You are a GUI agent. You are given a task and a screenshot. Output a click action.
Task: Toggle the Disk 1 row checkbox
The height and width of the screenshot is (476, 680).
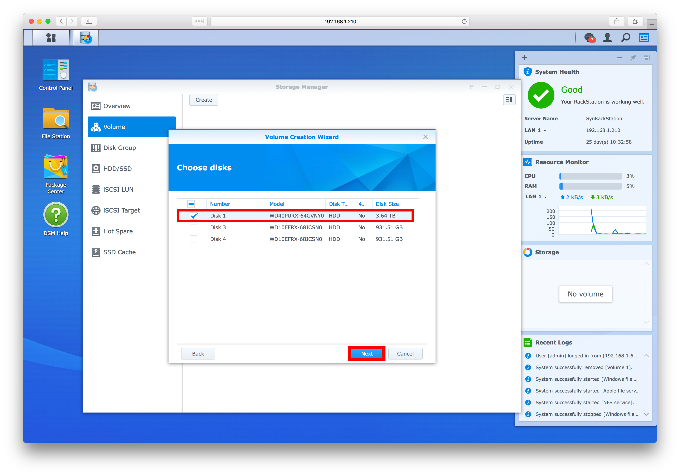194,215
